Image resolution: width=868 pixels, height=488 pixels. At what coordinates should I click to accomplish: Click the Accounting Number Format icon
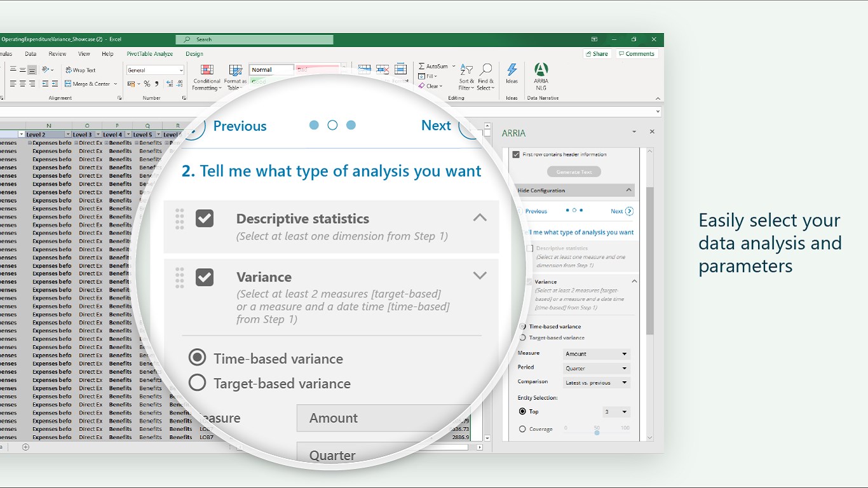click(x=132, y=84)
